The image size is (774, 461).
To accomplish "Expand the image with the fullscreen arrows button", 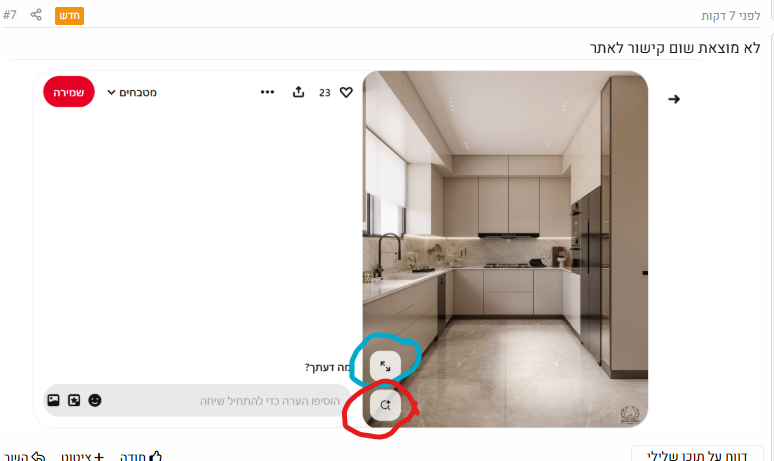I will click(385, 366).
